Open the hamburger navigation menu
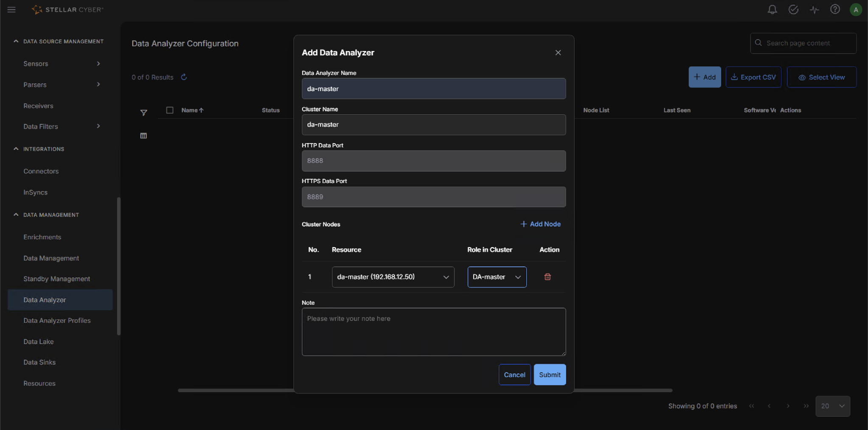The image size is (868, 430). 11,9
